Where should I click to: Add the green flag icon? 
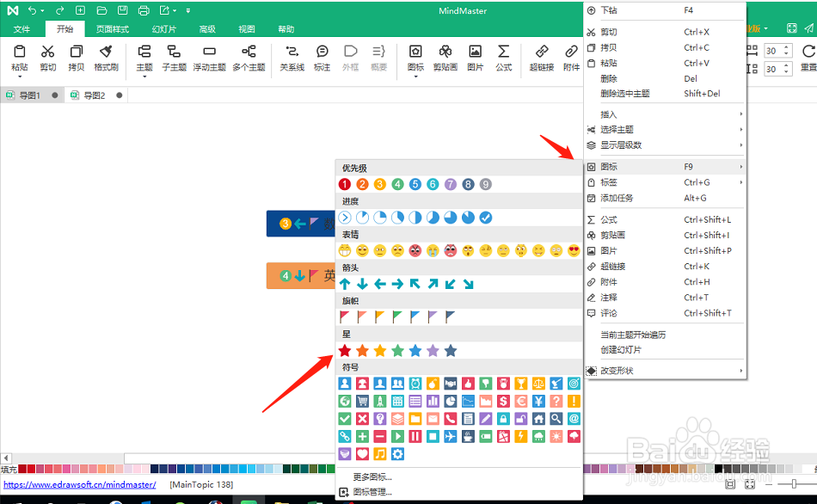[x=397, y=317]
